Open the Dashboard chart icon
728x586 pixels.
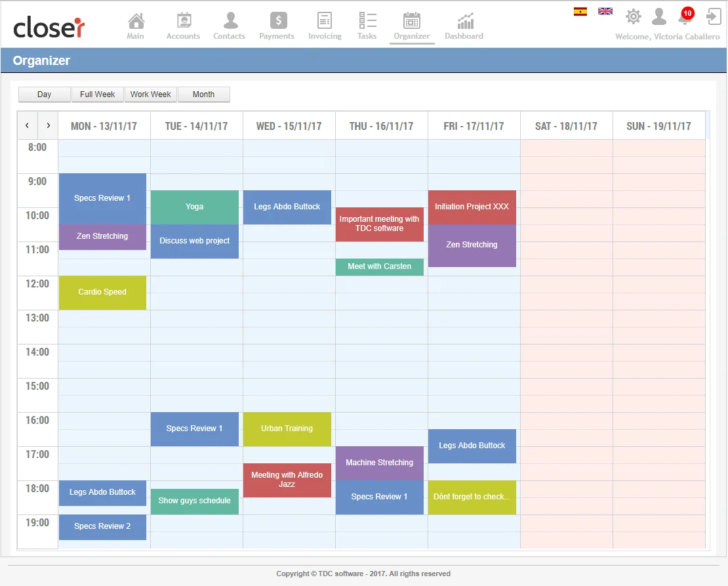point(464,21)
